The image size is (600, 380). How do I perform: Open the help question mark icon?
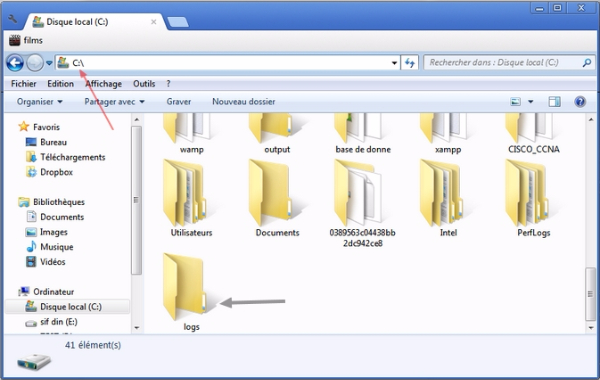point(580,102)
